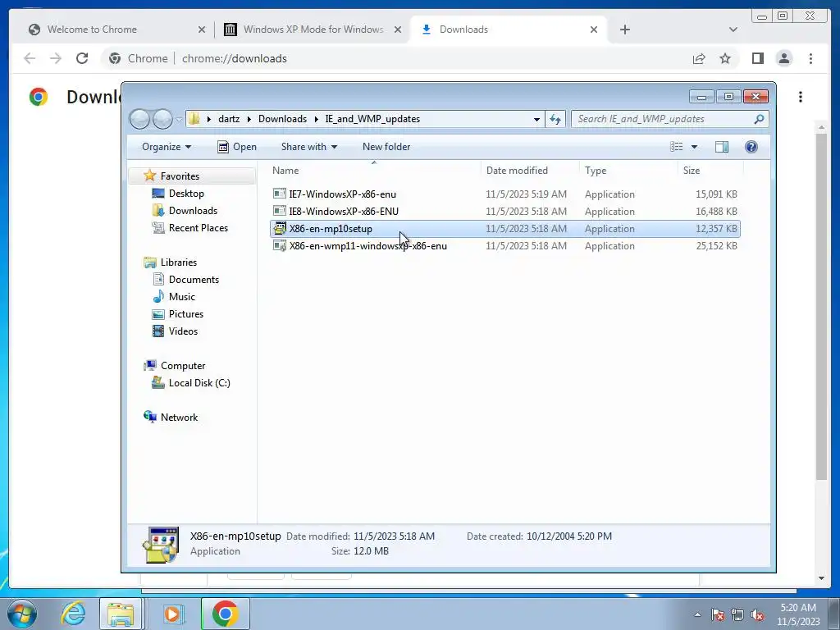Open the Videos library
This screenshot has height=630, width=840.
(x=183, y=331)
